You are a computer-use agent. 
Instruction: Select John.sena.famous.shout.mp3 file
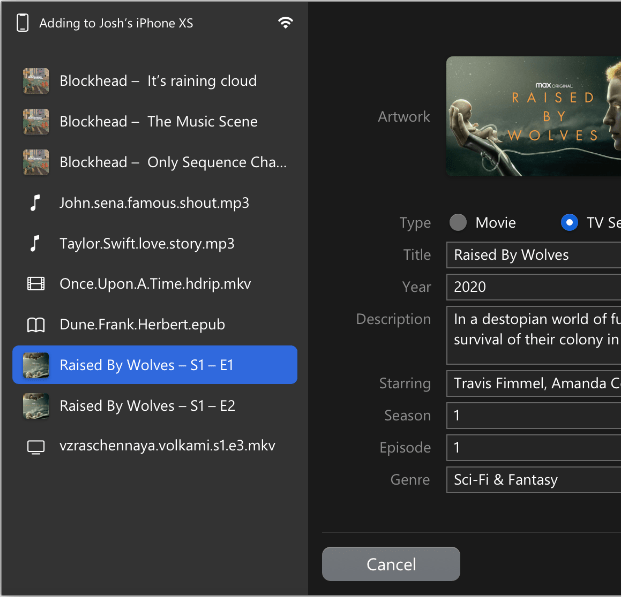pos(155,203)
